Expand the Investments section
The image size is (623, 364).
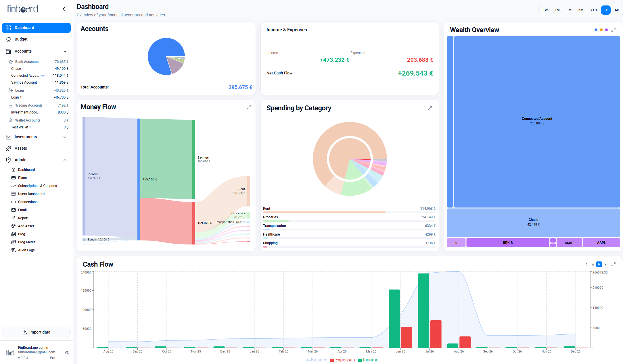click(65, 137)
